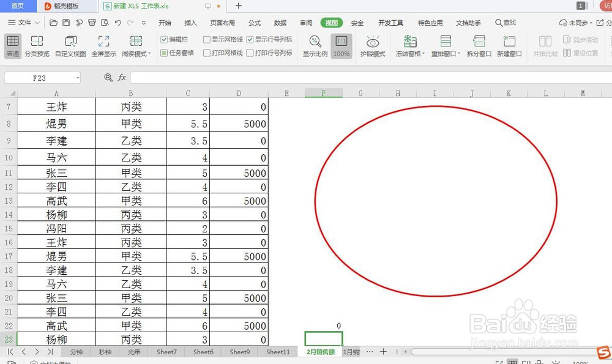
Task: Toggle 任务窗格 task pane checkbox
Action: tap(164, 53)
